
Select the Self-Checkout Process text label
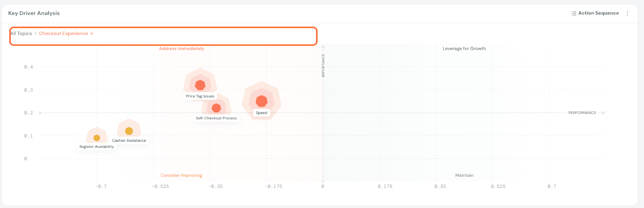tap(216, 118)
